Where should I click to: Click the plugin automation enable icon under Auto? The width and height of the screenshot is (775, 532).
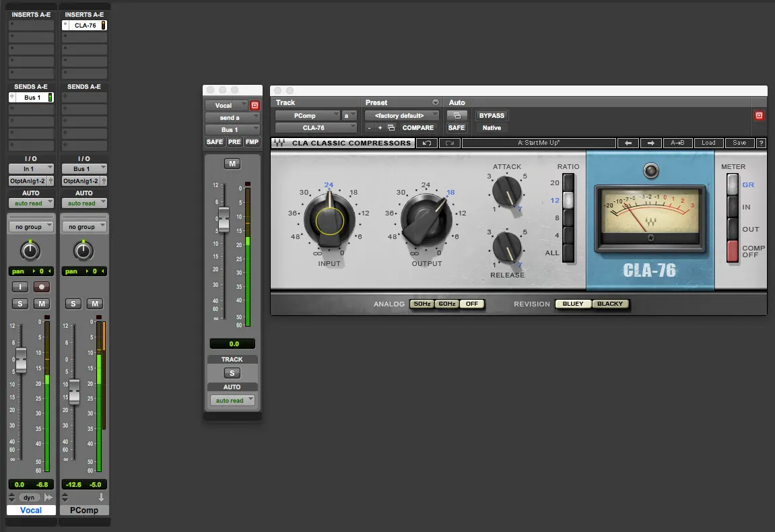[457, 115]
